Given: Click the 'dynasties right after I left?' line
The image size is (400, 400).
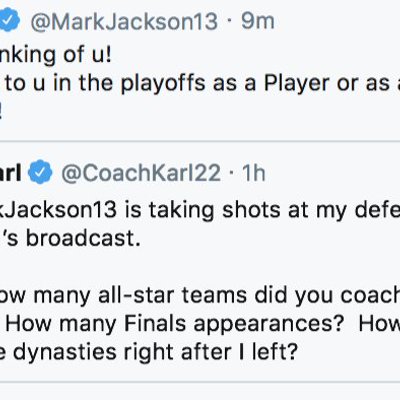Looking at the screenshot, I should (x=155, y=353).
